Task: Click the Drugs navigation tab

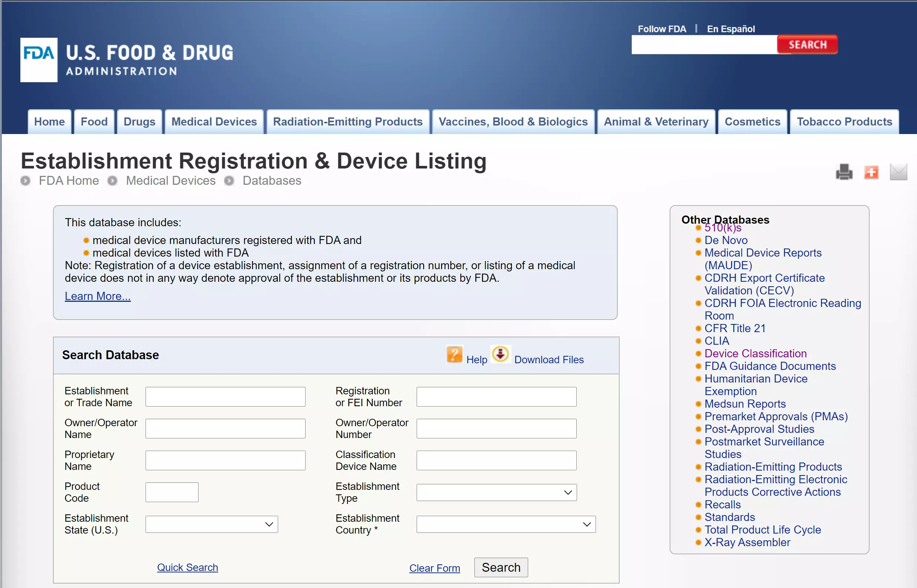Action: [139, 121]
